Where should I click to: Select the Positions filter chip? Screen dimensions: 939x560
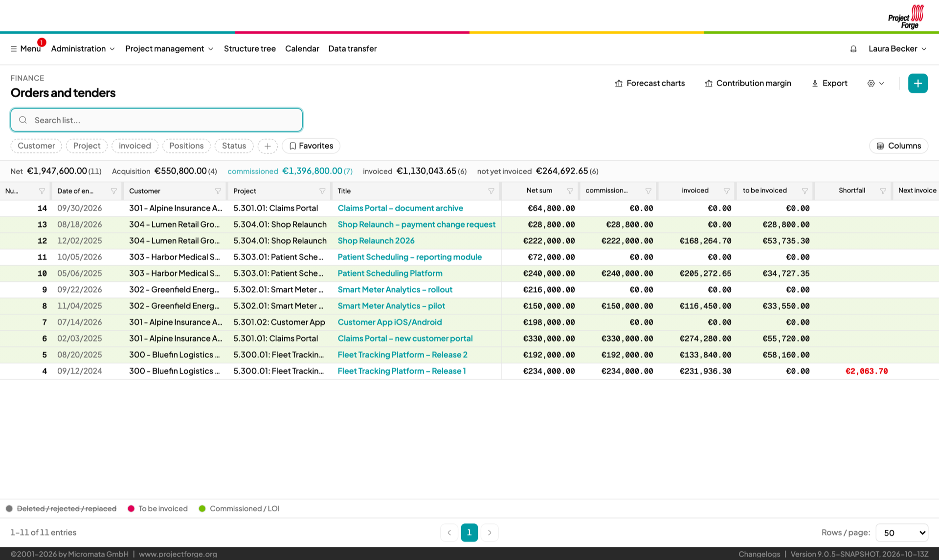tap(186, 146)
